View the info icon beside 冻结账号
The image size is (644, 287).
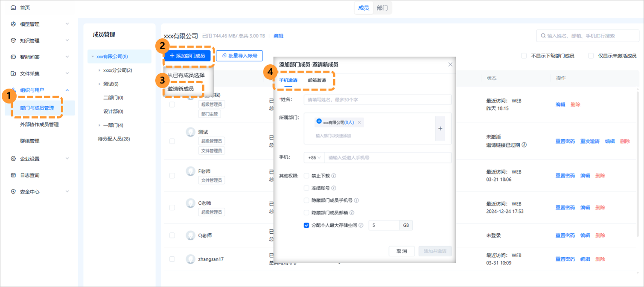pos(334,188)
